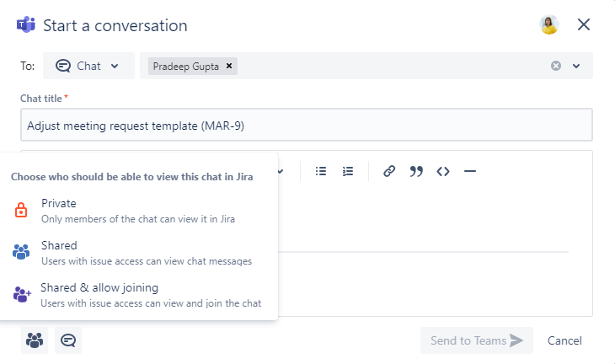Screen dimensions: 615x364
Task: Click the bulleted list icon
Action: 321,171
